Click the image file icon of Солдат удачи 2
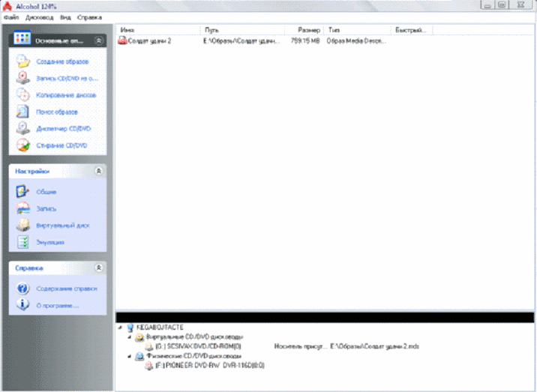The width and height of the screenshot is (537, 392). pos(122,40)
